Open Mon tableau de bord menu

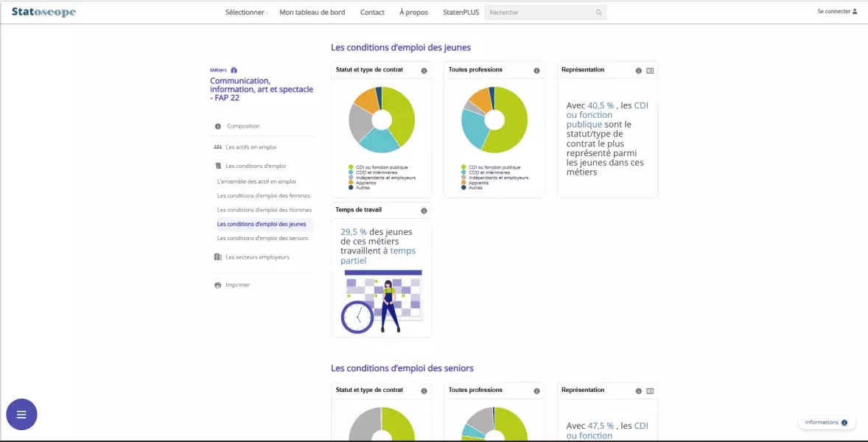pos(312,13)
